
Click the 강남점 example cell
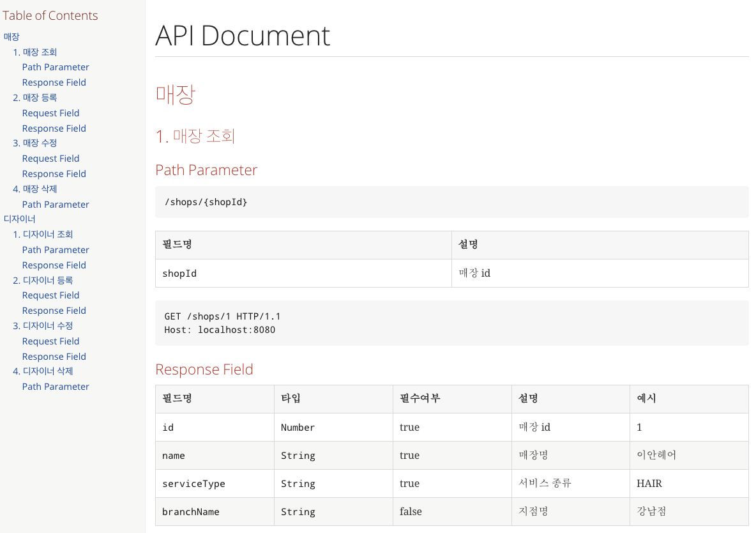tap(689, 512)
